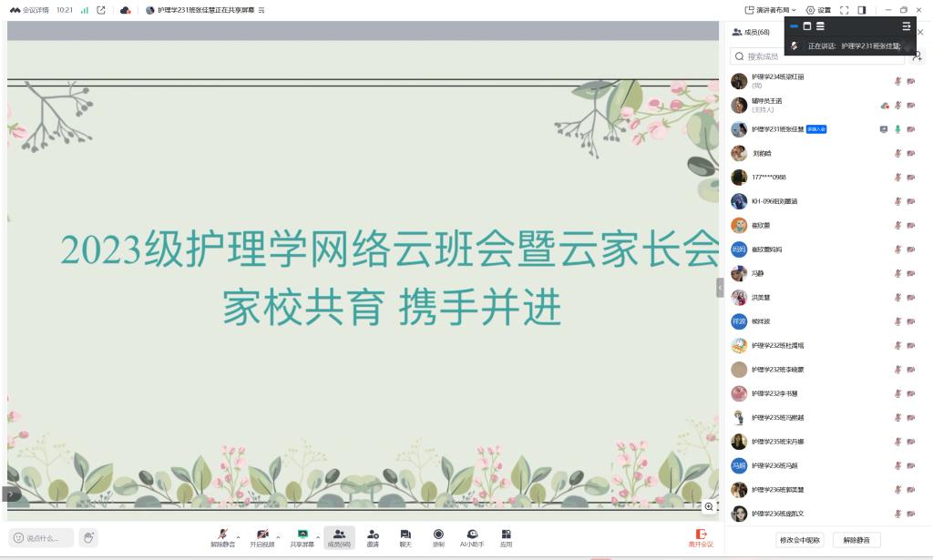This screenshot has height=560, width=933.
Task: Click the 共享屏幕 share screen icon
Action: (302, 537)
